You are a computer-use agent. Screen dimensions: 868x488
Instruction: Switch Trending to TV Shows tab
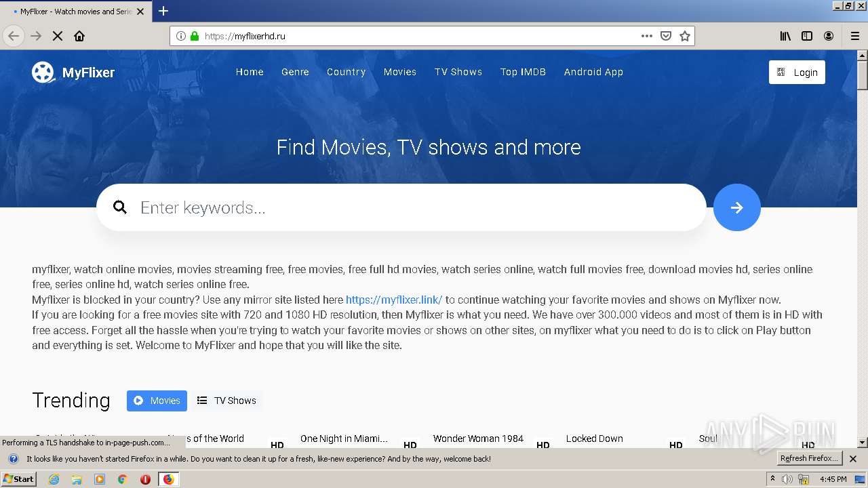coord(226,401)
